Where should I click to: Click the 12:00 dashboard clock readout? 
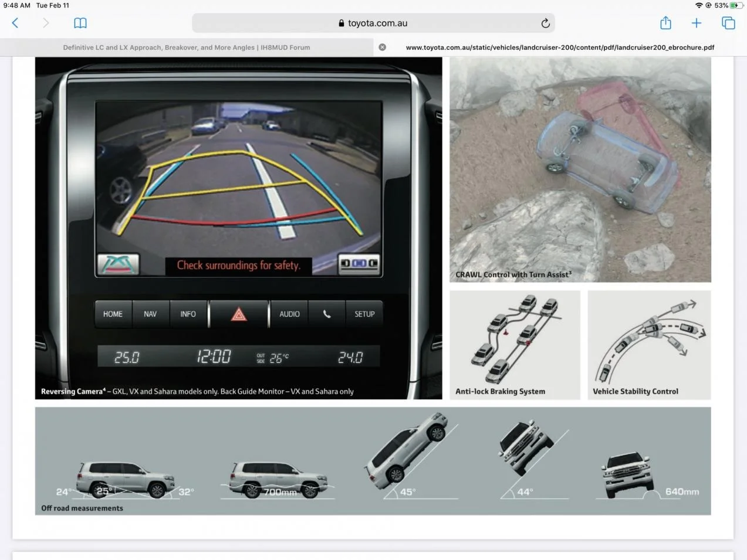tap(214, 357)
